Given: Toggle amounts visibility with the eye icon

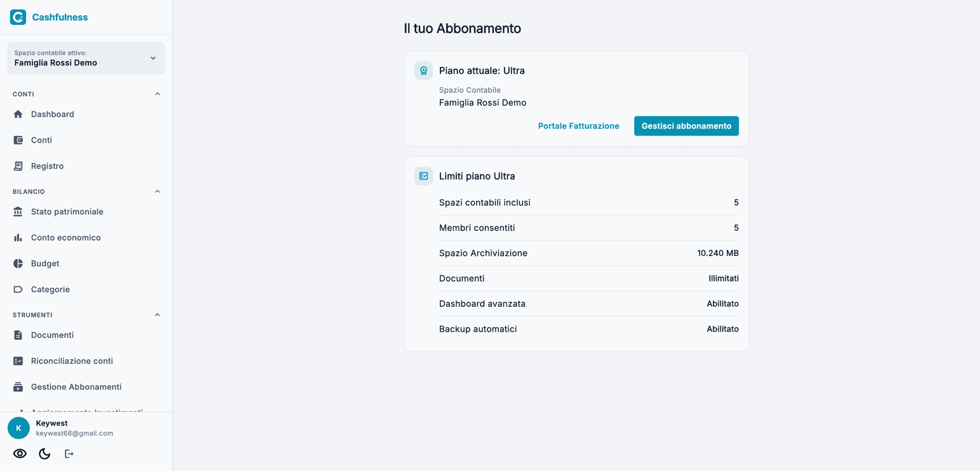Looking at the screenshot, I should (x=20, y=454).
